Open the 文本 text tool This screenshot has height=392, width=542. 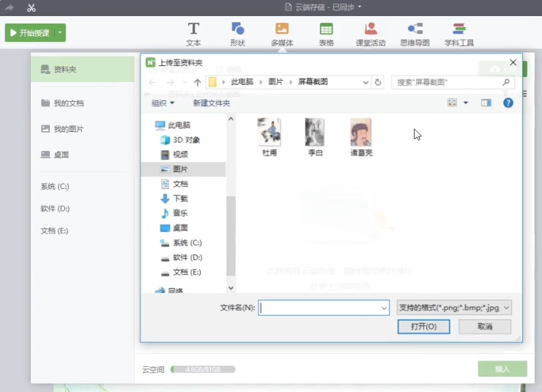[193, 34]
